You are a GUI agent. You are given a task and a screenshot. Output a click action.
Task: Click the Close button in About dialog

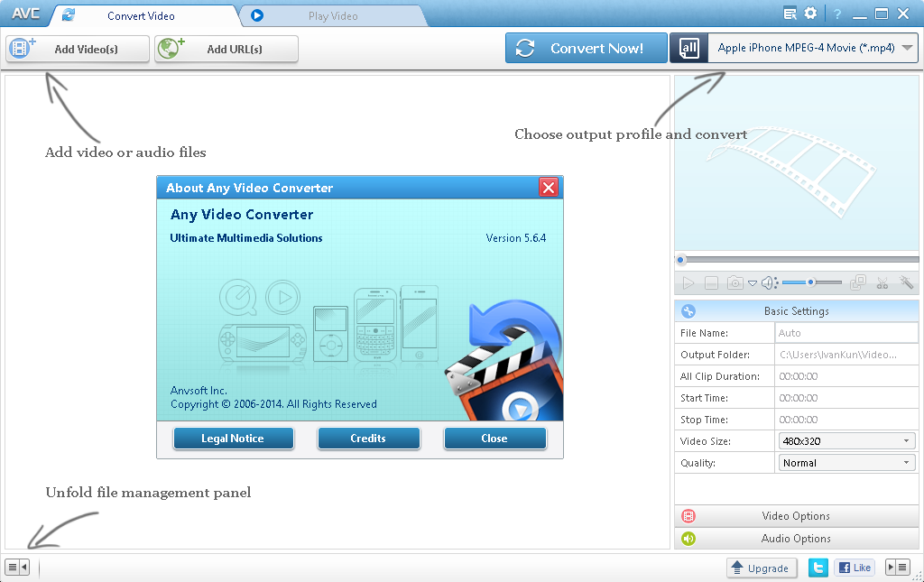pos(494,439)
